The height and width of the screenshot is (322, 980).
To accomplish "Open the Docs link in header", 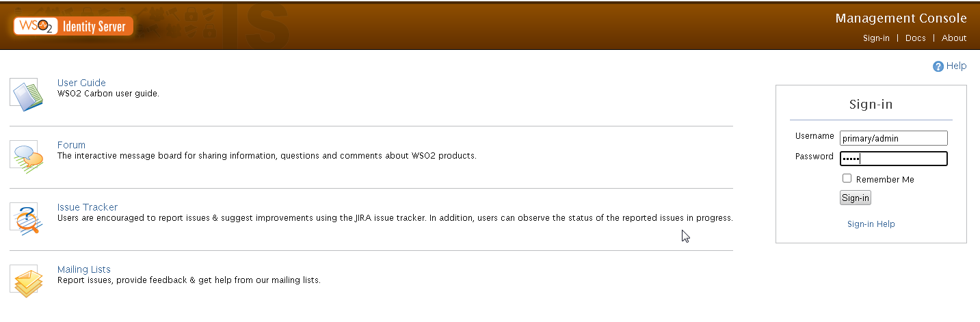I will 916,38.
